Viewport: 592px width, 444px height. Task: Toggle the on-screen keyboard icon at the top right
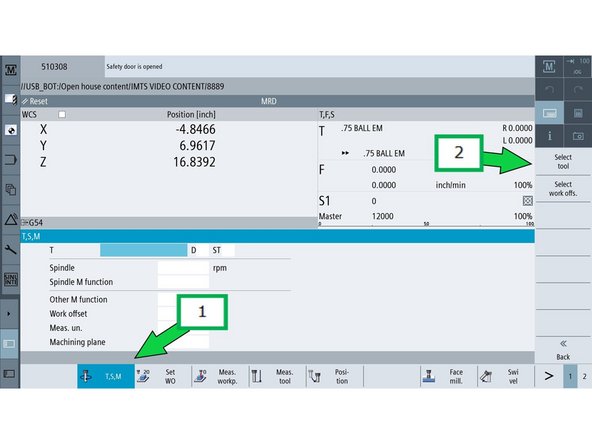(x=549, y=113)
